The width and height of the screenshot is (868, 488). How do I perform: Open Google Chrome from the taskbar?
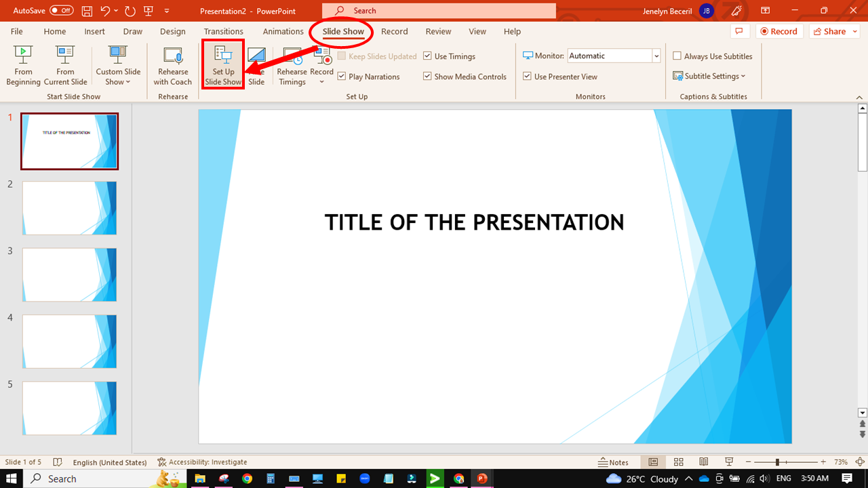[458, 479]
